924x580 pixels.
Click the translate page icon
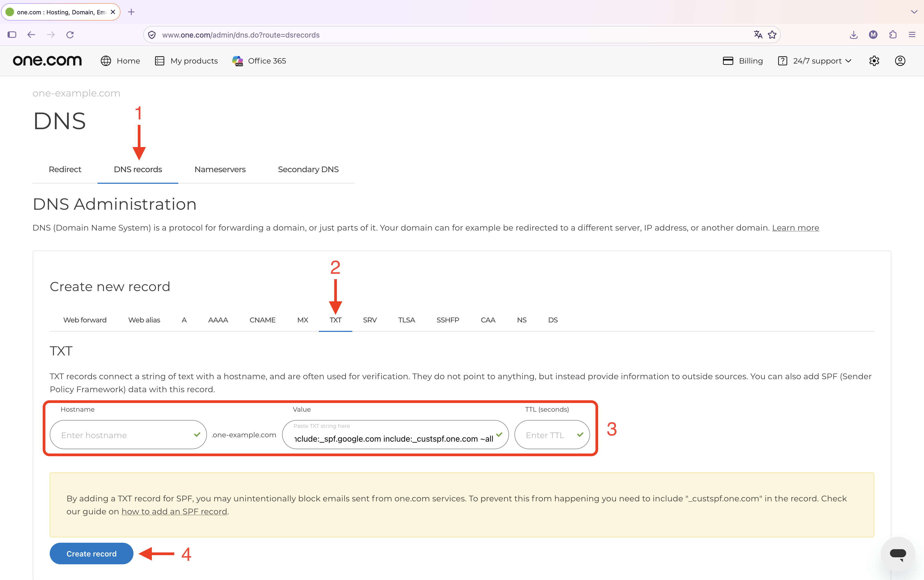[x=758, y=35]
